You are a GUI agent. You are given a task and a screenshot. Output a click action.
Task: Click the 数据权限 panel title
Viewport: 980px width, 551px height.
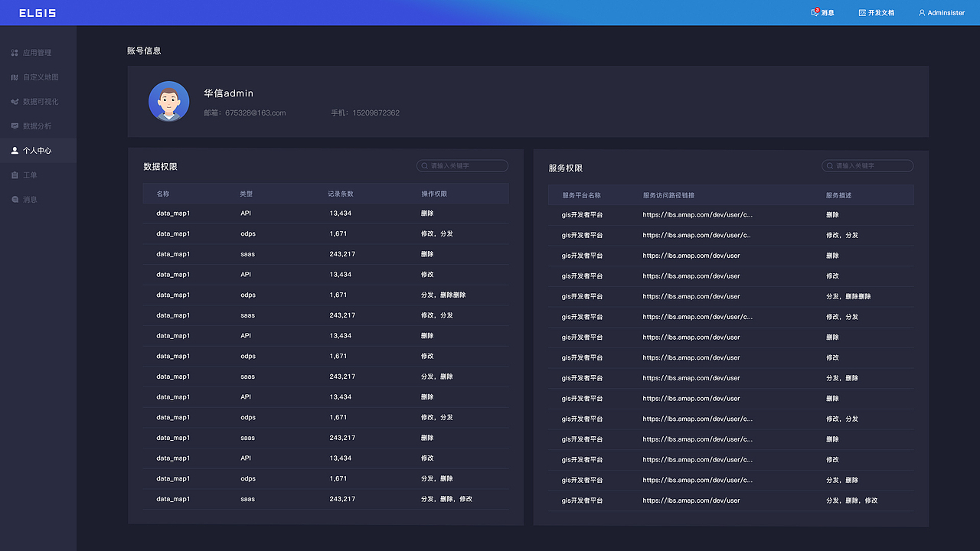160,166
